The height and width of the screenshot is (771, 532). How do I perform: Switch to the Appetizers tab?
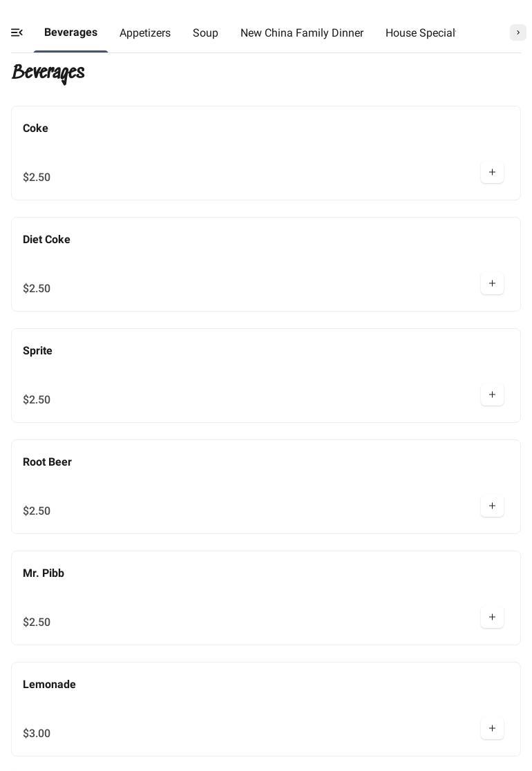[x=145, y=33]
